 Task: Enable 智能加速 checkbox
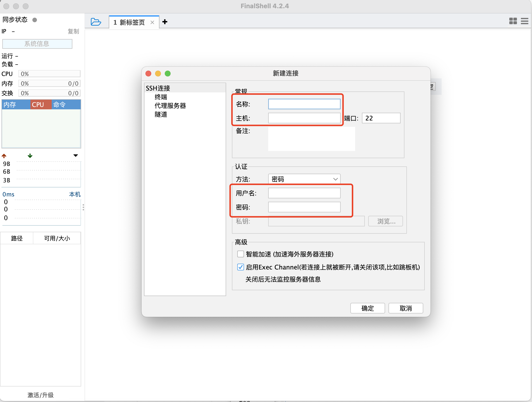(x=240, y=254)
